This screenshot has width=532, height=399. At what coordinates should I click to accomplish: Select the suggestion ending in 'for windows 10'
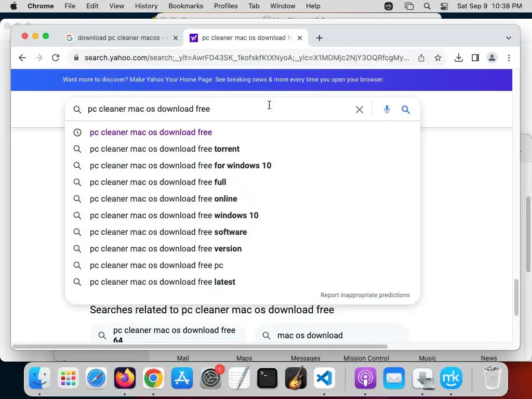point(243,166)
